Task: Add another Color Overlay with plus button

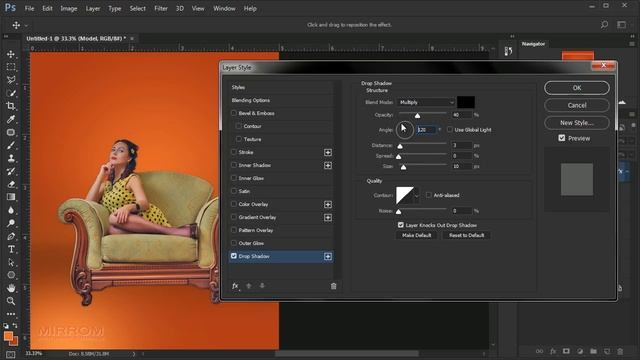Action: tap(328, 204)
